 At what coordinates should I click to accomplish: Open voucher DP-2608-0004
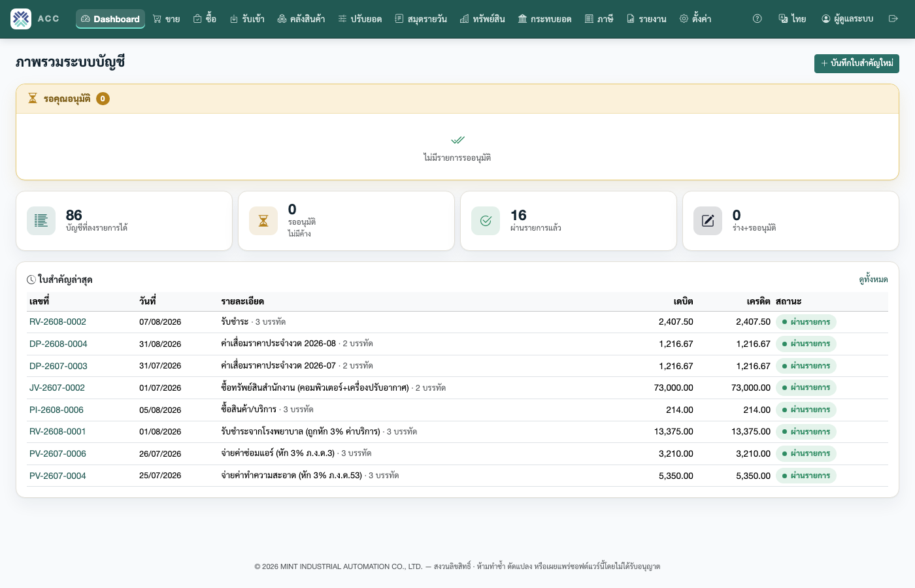point(58,344)
